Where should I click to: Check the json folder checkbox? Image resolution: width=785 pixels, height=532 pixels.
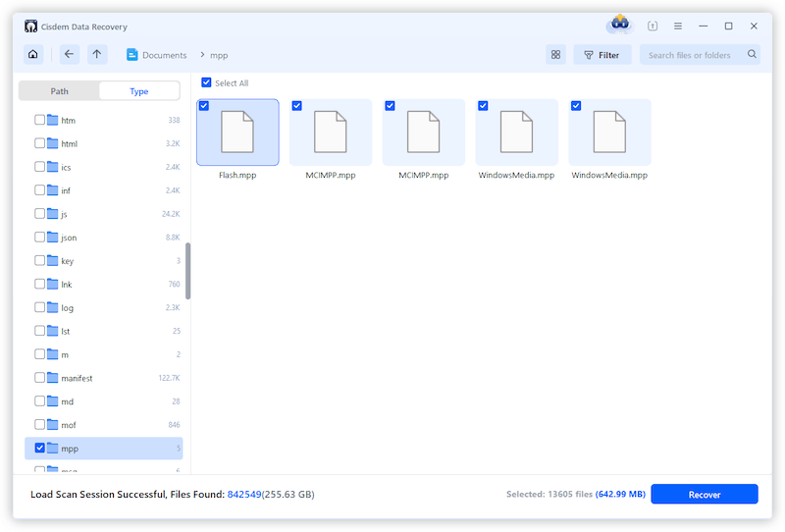39,237
